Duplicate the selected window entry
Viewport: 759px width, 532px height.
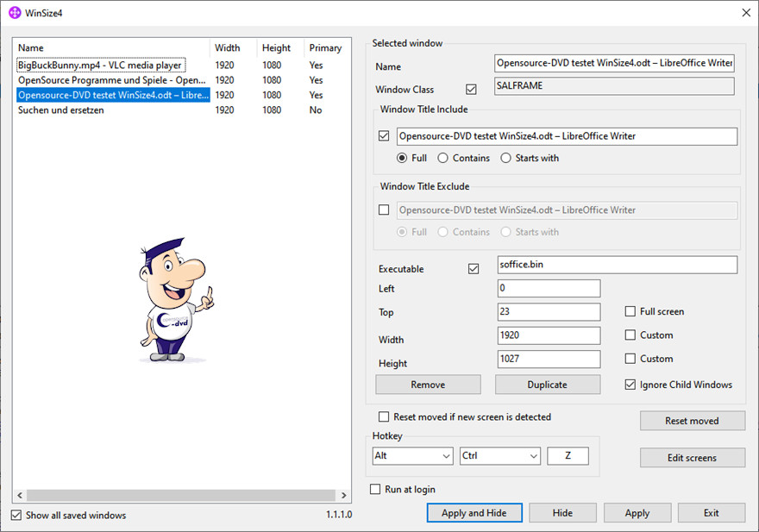click(547, 385)
